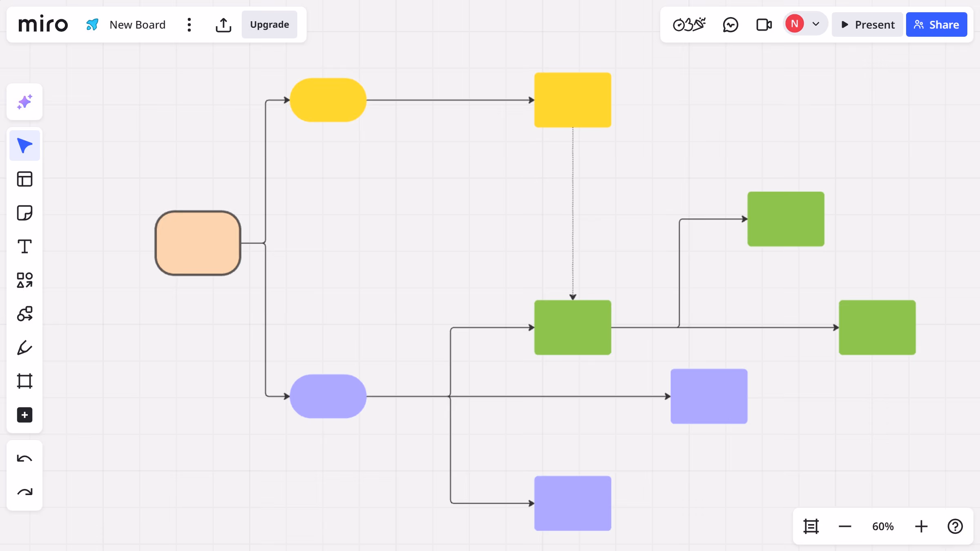The height and width of the screenshot is (551, 980).
Task: Rename the New Board title
Action: click(137, 24)
